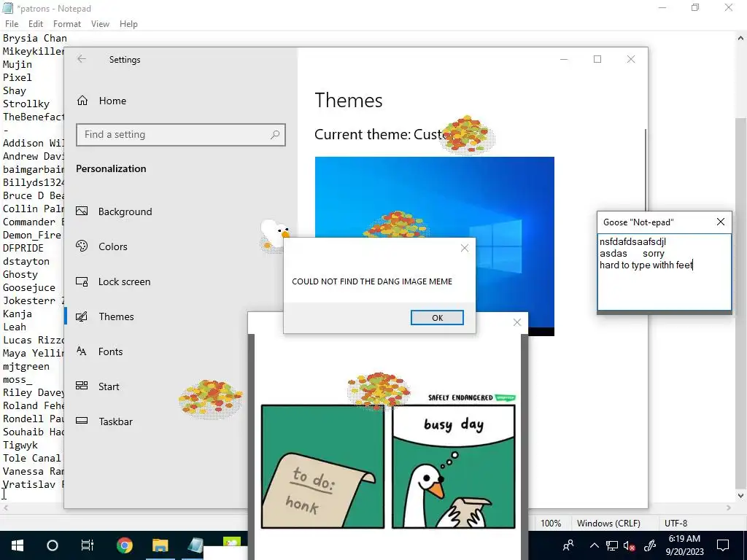Open People icon in system tray
This screenshot has width=747, height=560.
pos(568,545)
